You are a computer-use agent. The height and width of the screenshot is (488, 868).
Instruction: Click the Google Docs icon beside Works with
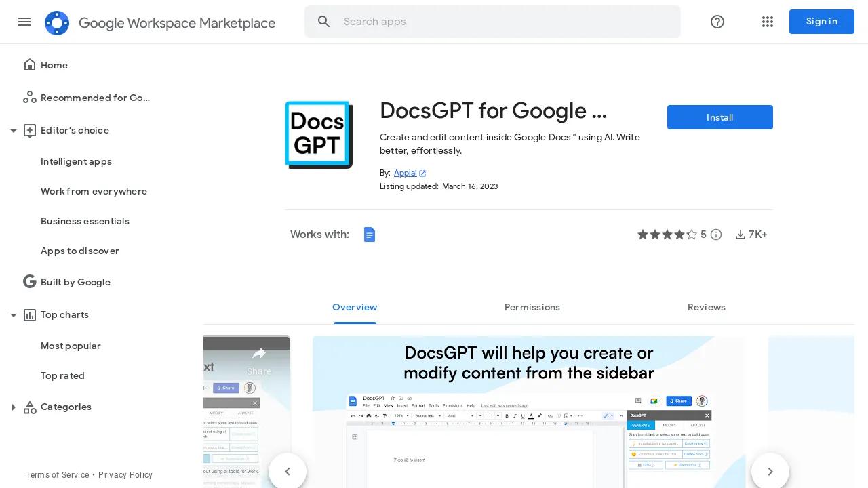click(370, 235)
